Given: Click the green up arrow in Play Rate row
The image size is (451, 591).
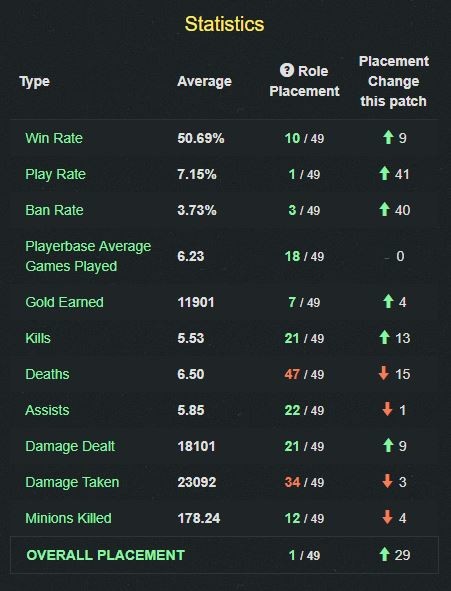Looking at the screenshot, I should pyautogui.click(x=384, y=173).
